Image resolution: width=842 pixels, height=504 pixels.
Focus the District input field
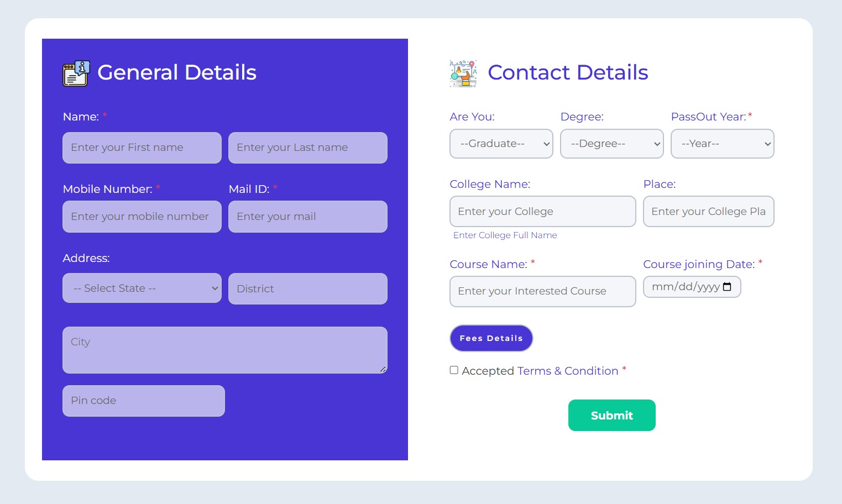(308, 288)
